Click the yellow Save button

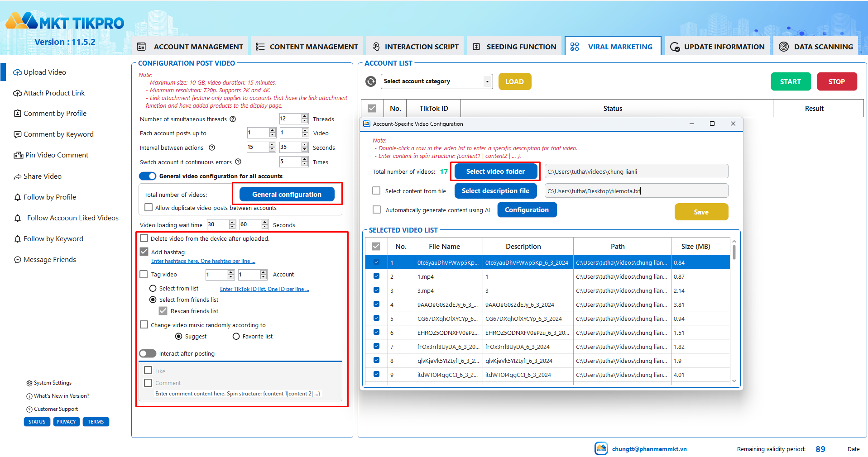click(x=701, y=212)
